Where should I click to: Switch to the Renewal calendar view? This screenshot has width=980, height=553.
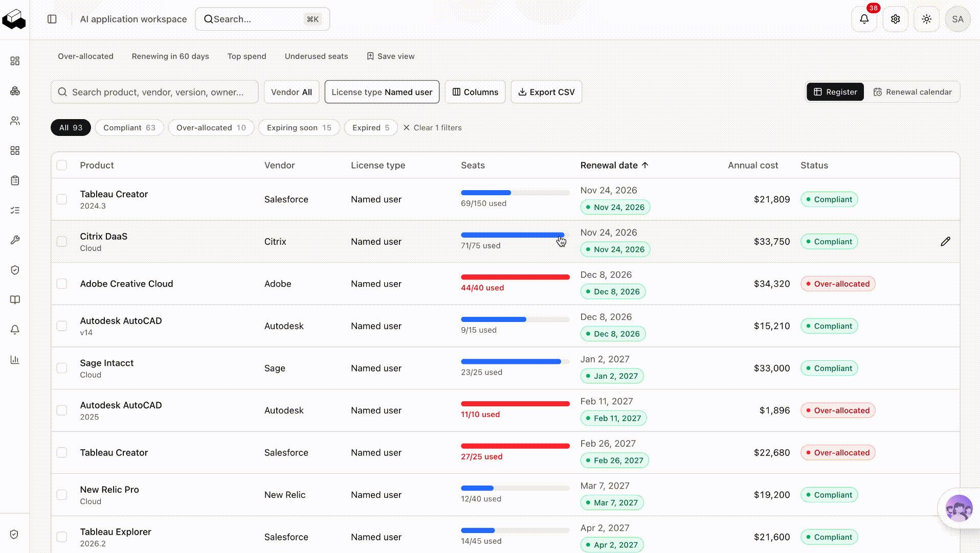tap(912, 92)
